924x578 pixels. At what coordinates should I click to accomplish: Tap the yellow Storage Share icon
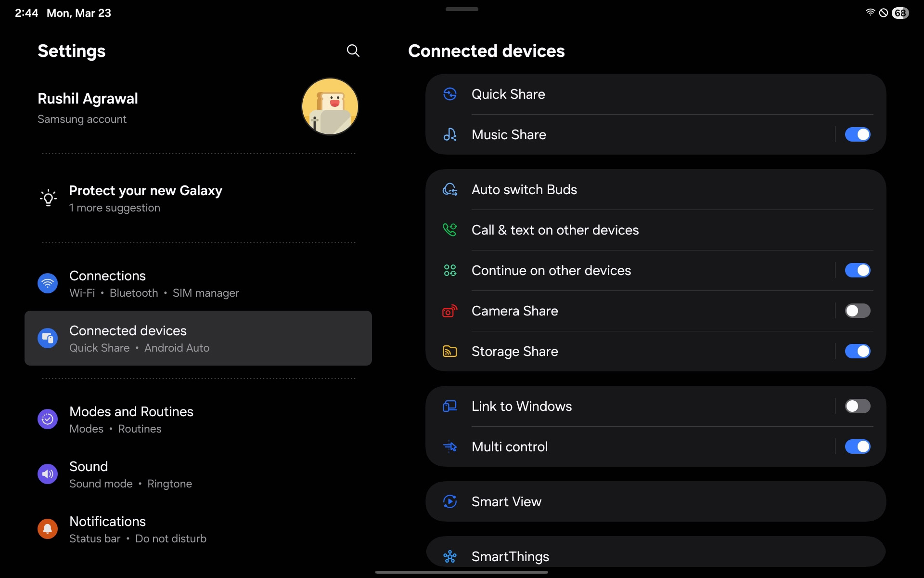450,351
